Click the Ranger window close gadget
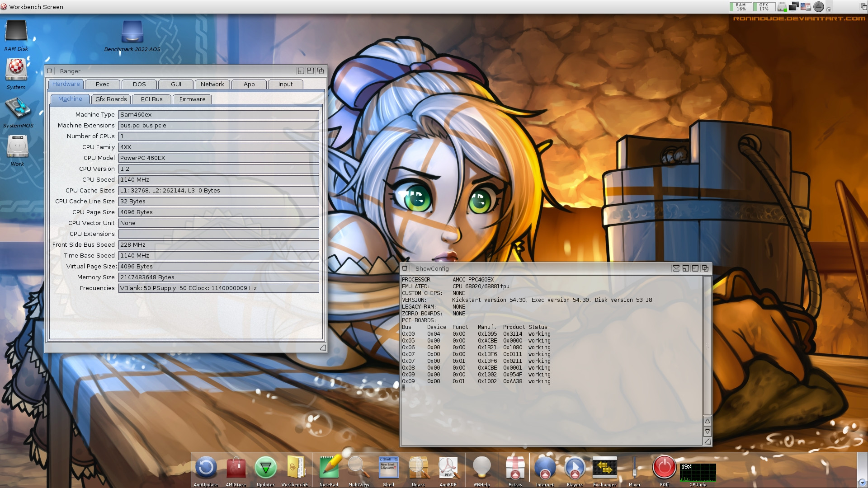868x488 pixels. click(50, 71)
